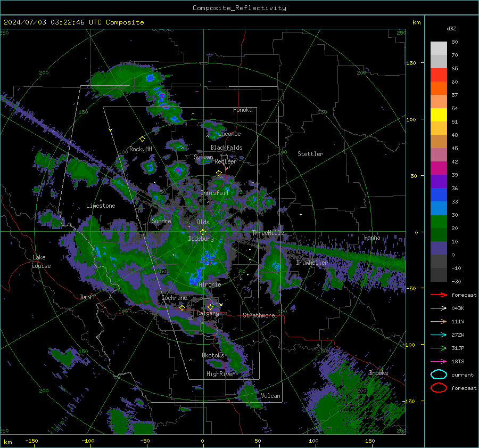Select the 20 dBZ green color swatch

(x=439, y=222)
